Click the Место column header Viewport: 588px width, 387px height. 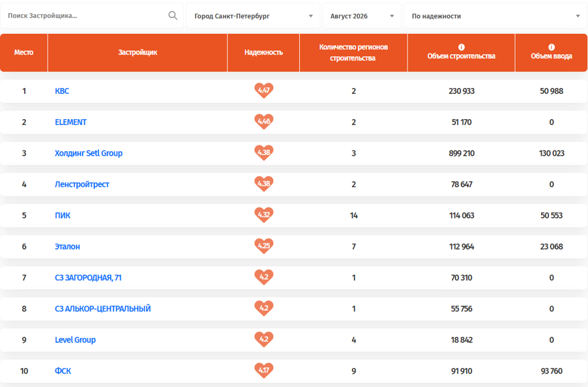pyautogui.click(x=23, y=53)
